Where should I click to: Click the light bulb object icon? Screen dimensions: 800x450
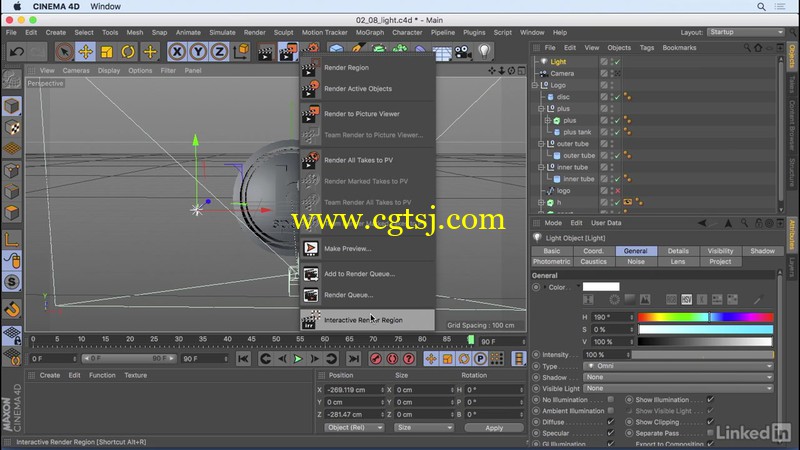(484, 51)
